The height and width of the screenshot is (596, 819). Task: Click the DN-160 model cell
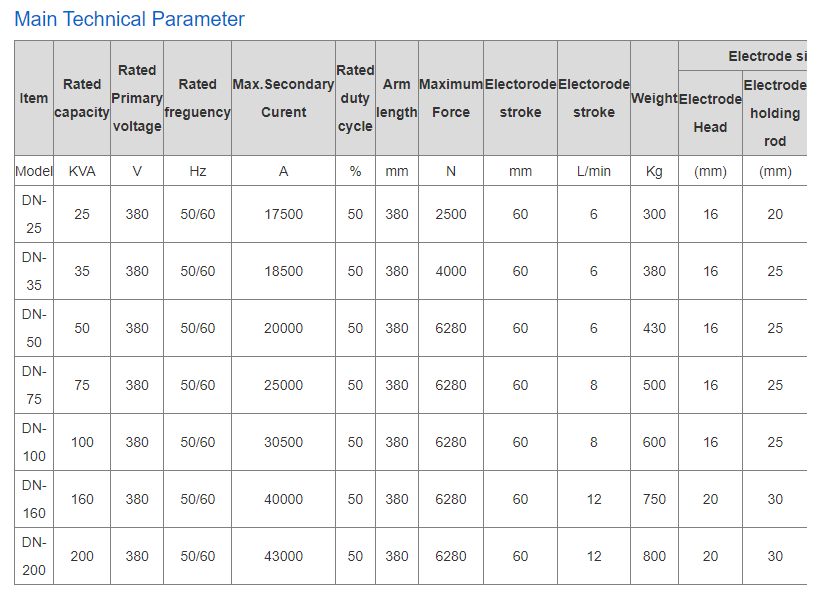[x=34, y=499]
